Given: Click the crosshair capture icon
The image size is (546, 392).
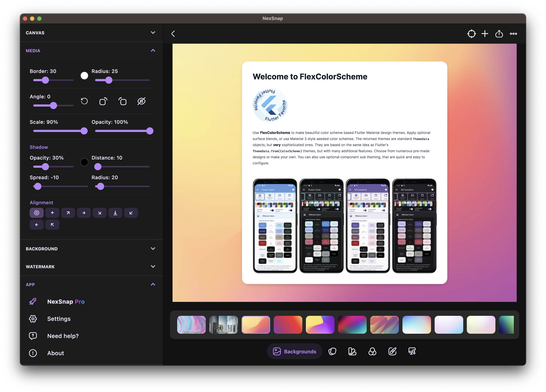Looking at the screenshot, I should [471, 34].
